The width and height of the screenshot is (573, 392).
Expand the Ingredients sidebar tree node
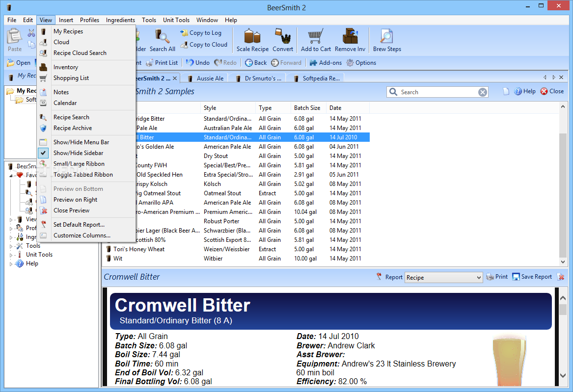coord(11,237)
